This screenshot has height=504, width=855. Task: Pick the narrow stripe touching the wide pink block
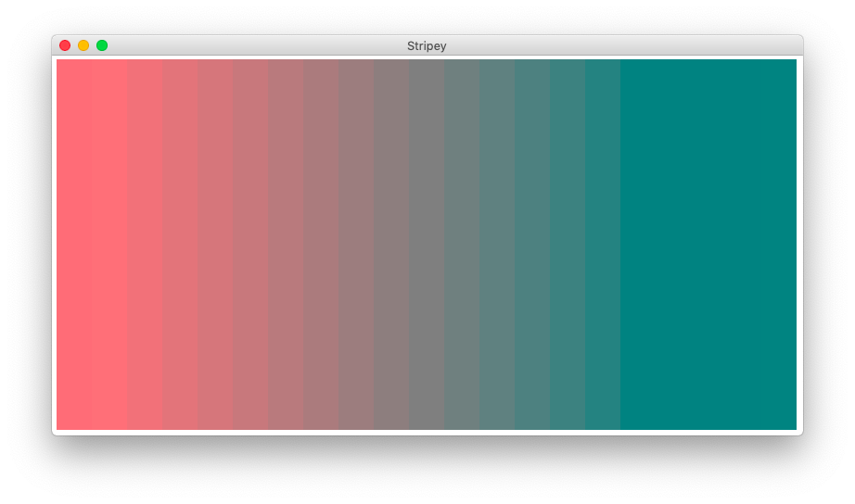pyautogui.click(x=145, y=244)
